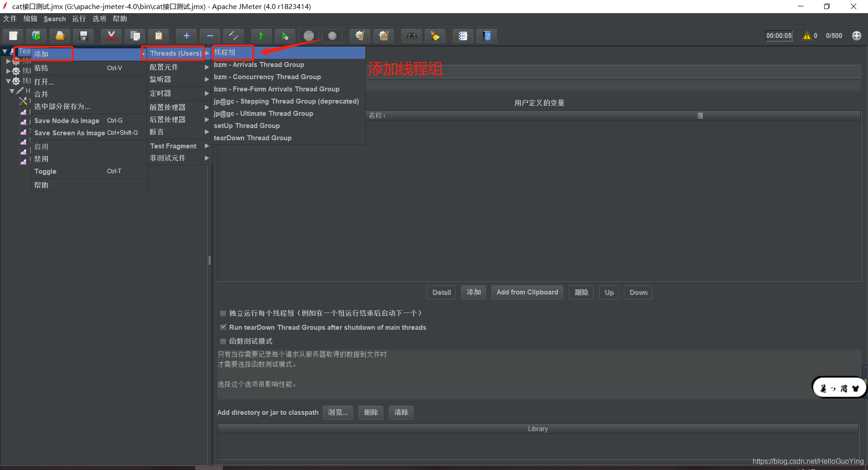Click the Help question mark icon
This screenshot has width=868, height=470.
[x=486, y=36]
